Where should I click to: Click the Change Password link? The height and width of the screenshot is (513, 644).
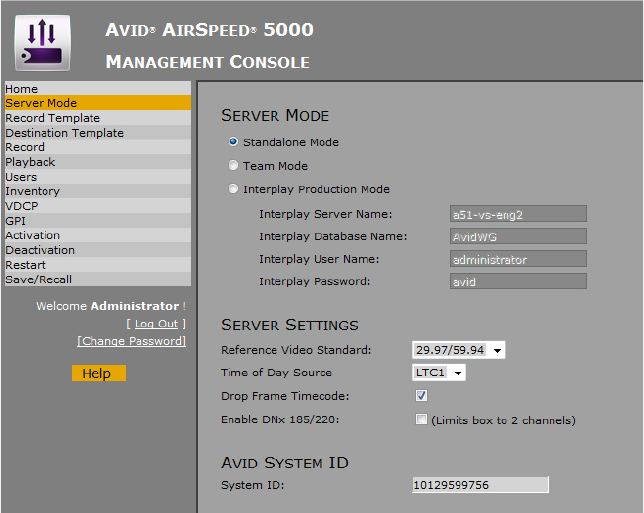[x=131, y=341]
